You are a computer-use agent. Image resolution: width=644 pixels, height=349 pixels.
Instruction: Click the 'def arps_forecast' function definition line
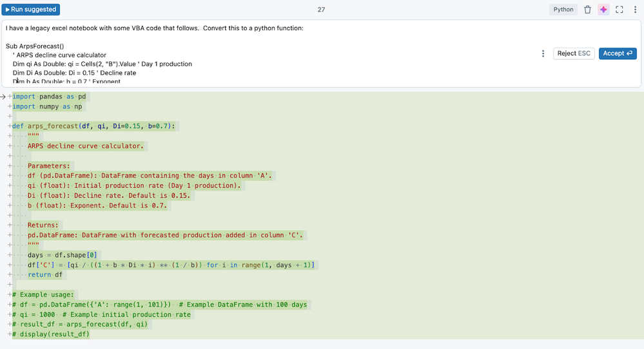pos(93,126)
